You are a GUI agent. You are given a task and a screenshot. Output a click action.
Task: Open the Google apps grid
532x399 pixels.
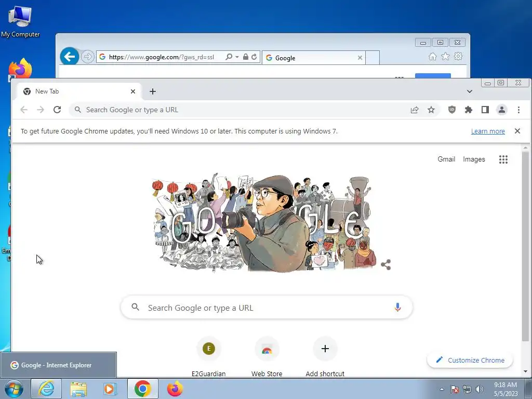click(503, 159)
